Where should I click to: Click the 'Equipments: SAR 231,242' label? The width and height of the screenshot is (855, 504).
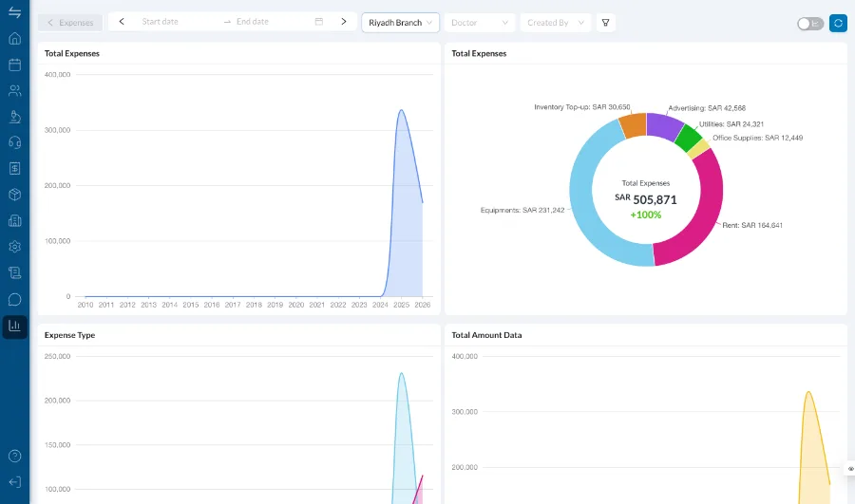pos(522,211)
